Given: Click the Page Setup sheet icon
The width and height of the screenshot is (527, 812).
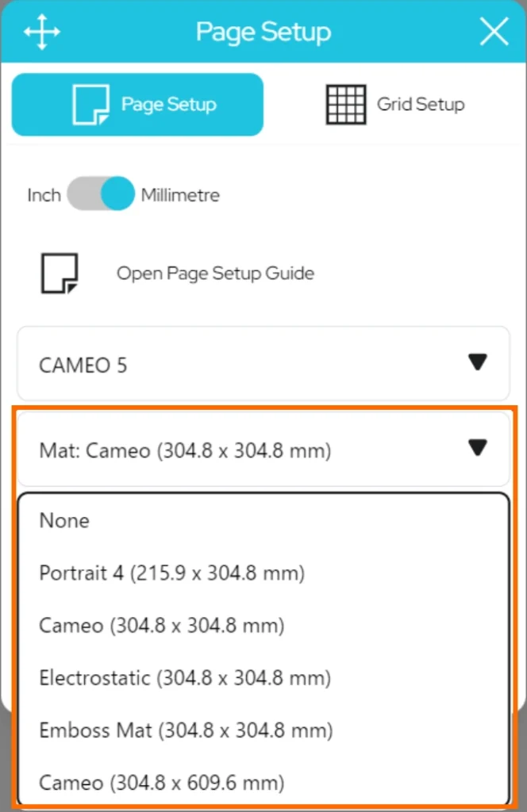Looking at the screenshot, I should pos(90,105).
